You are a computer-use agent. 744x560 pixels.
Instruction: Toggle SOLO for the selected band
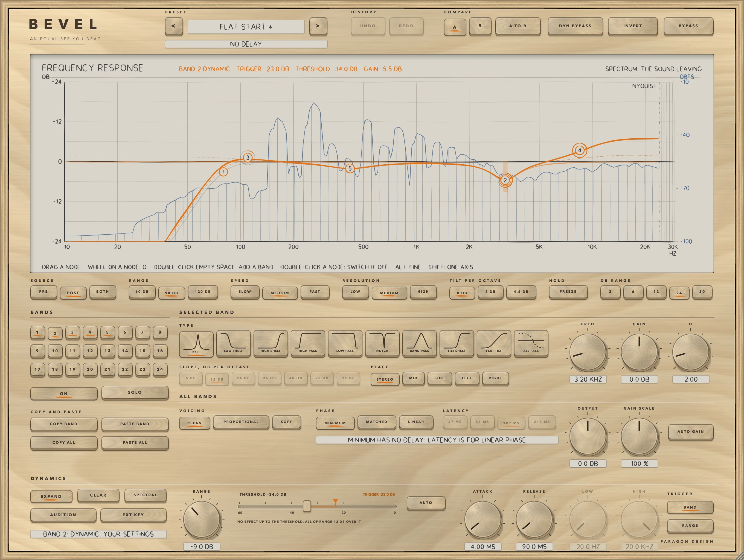pyautogui.click(x=135, y=392)
